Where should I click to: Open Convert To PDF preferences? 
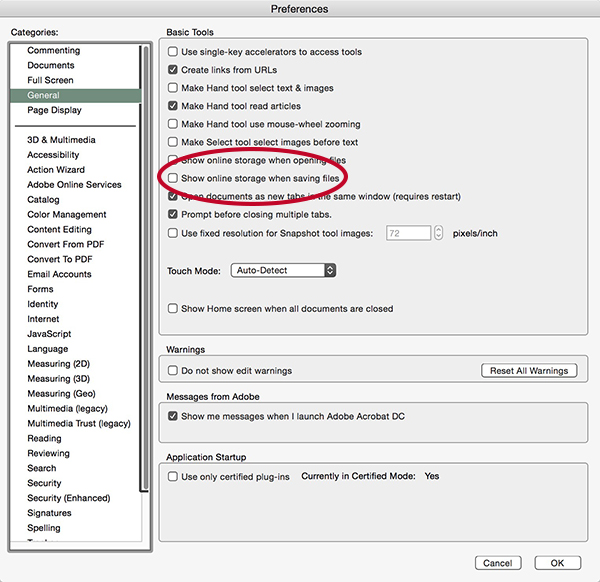[60, 259]
